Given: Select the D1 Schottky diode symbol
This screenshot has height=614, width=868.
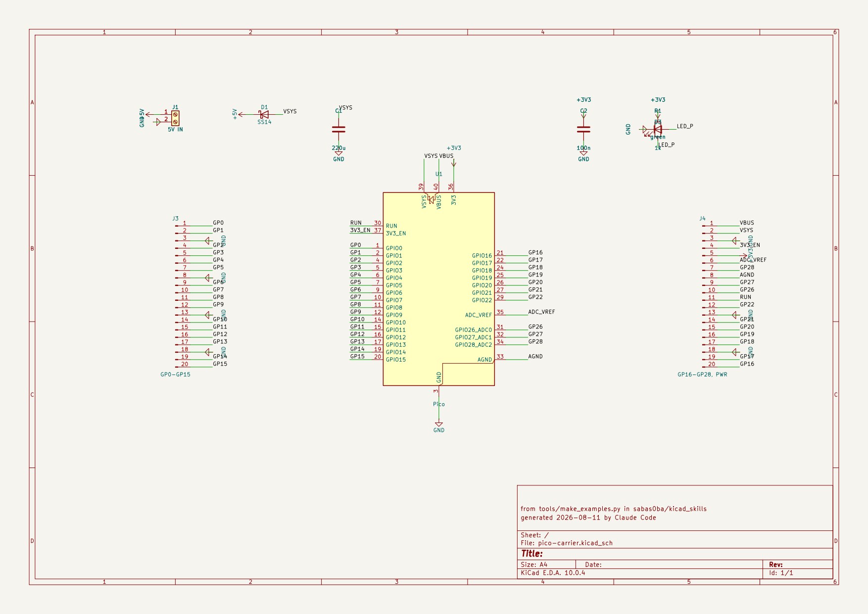Looking at the screenshot, I should pos(264,114).
